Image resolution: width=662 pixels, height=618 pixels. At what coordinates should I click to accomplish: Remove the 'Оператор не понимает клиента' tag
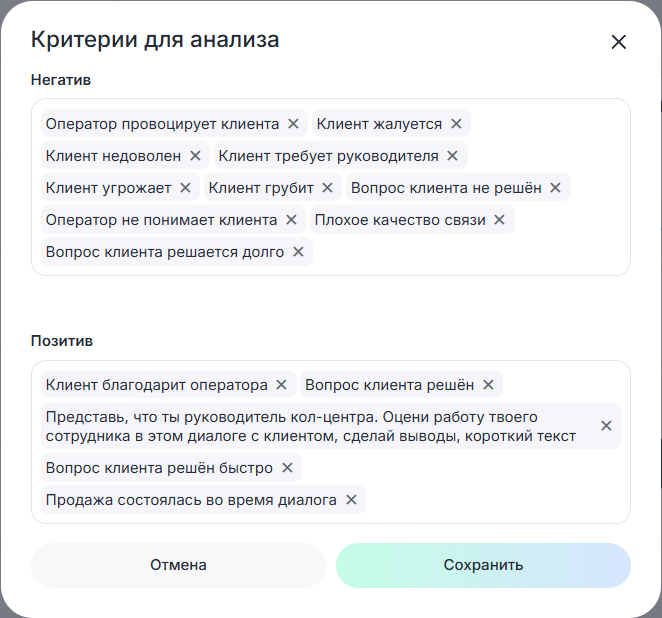291,220
